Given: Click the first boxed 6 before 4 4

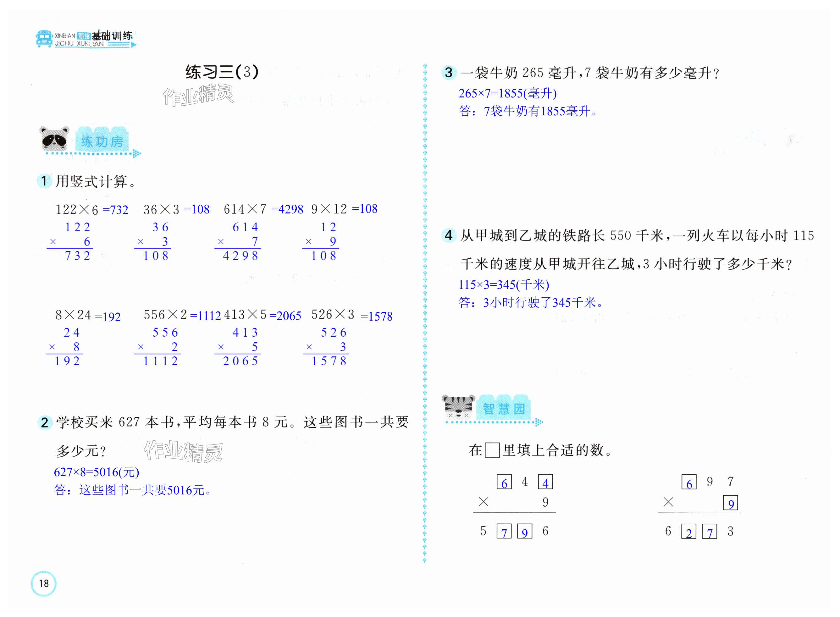Looking at the screenshot, I should pyautogui.click(x=504, y=482).
